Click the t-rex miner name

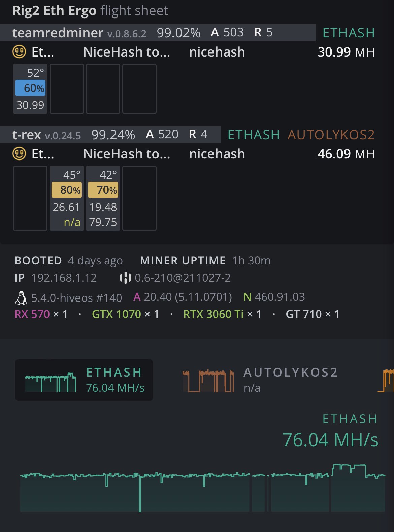point(27,135)
